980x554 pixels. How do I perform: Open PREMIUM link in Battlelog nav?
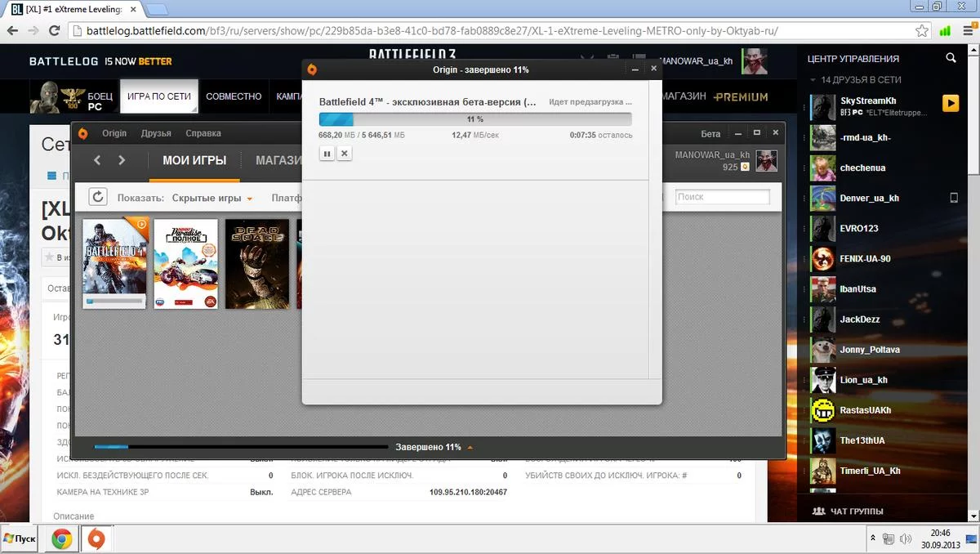coord(741,96)
